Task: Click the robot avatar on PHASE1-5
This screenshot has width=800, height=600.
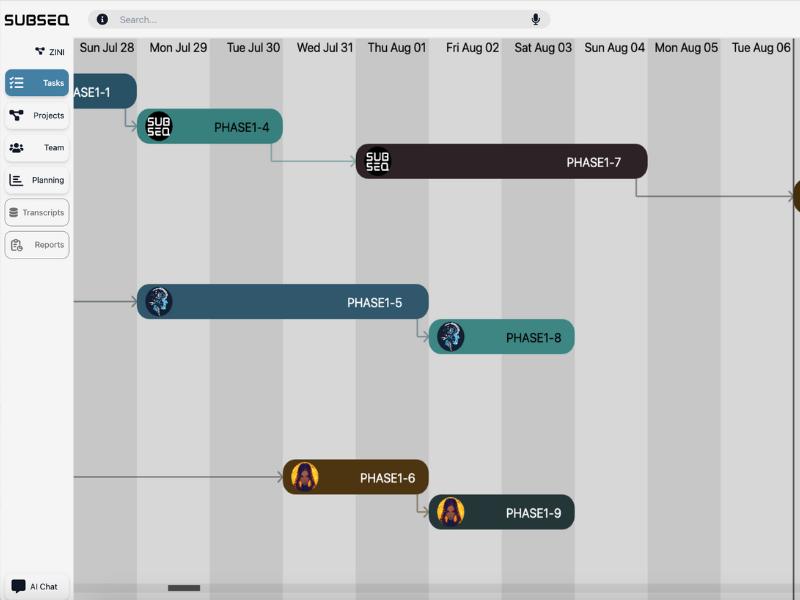Action: pyautogui.click(x=159, y=302)
